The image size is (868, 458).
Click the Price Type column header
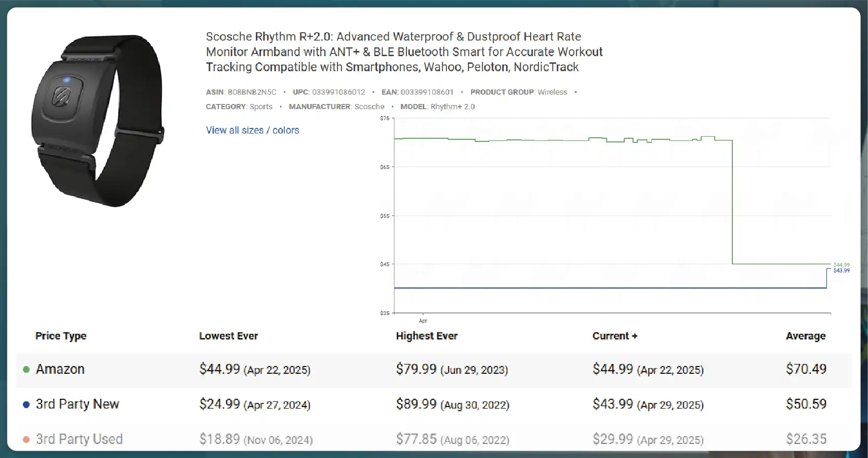pyautogui.click(x=61, y=336)
